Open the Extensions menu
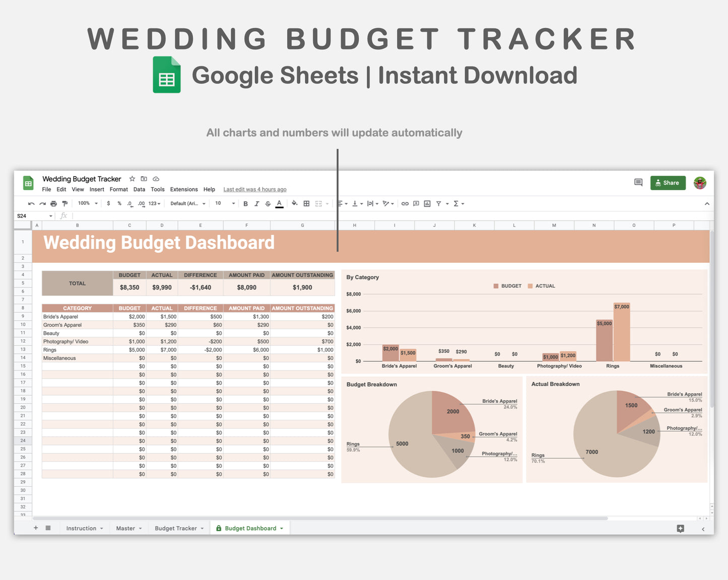 [183, 189]
